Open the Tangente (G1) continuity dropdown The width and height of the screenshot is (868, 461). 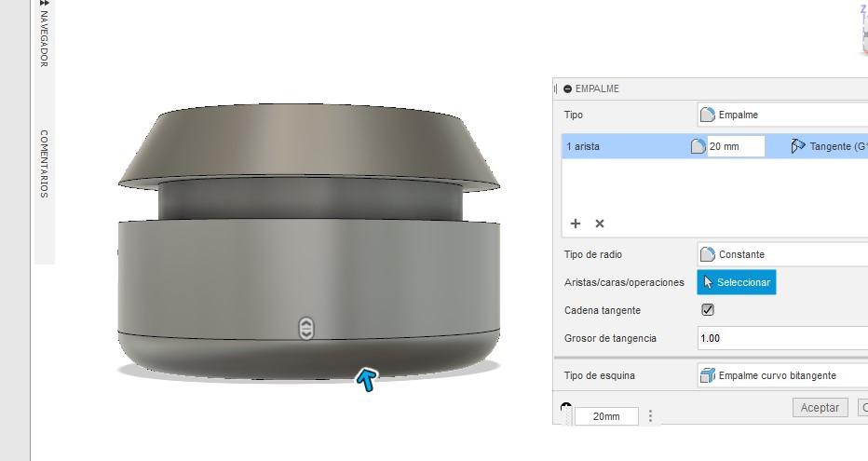pyautogui.click(x=829, y=146)
